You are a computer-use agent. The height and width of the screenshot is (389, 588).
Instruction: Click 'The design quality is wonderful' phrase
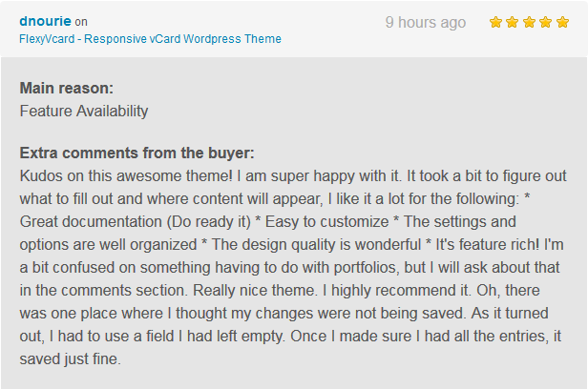(x=317, y=244)
